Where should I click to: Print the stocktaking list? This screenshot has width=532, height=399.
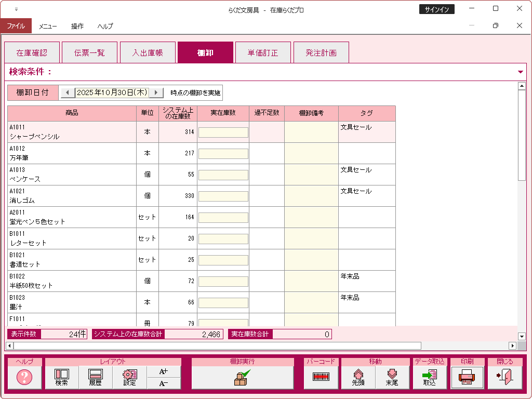(x=467, y=378)
